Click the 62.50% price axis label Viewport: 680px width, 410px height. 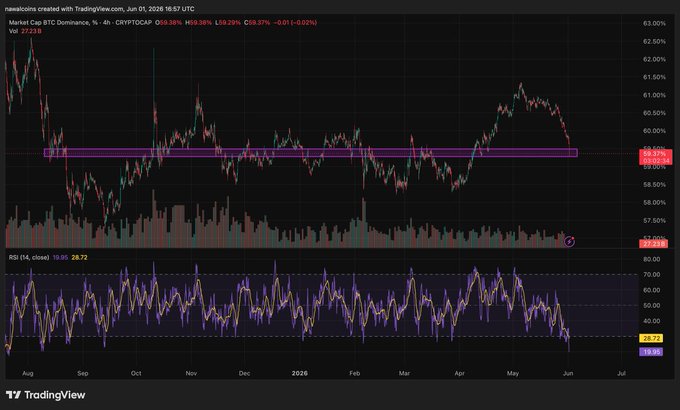tap(654, 42)
